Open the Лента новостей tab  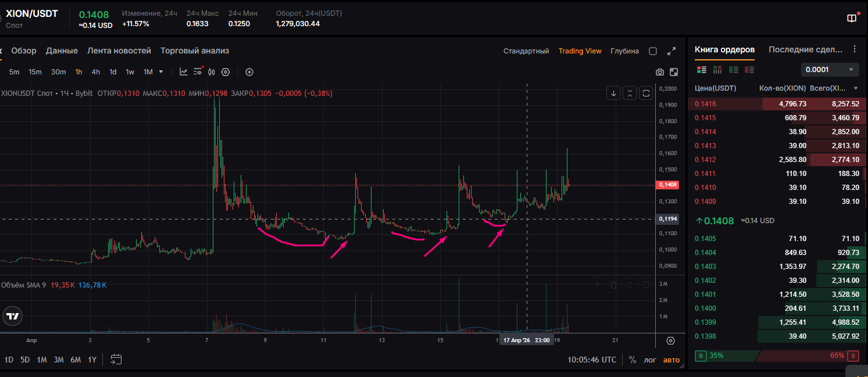(x=119, y=51)
